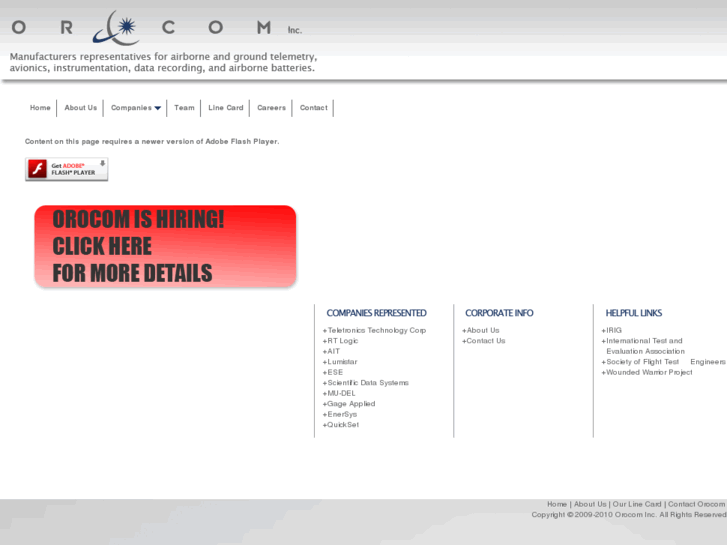Open the ESE company link
This screenshot has width=727, height=545.
click(x=333, y=372)
